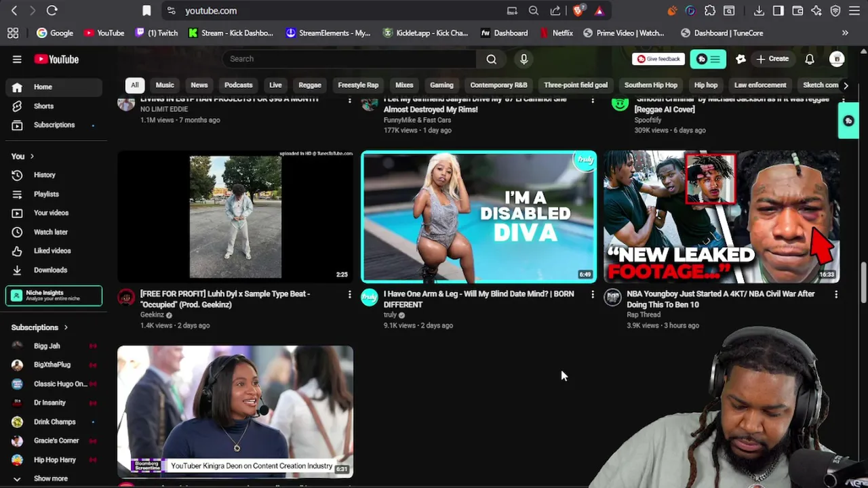Open options for NO LIMIT EDDIE video
The width and height of the screenshot is (868, 488).
350,100
